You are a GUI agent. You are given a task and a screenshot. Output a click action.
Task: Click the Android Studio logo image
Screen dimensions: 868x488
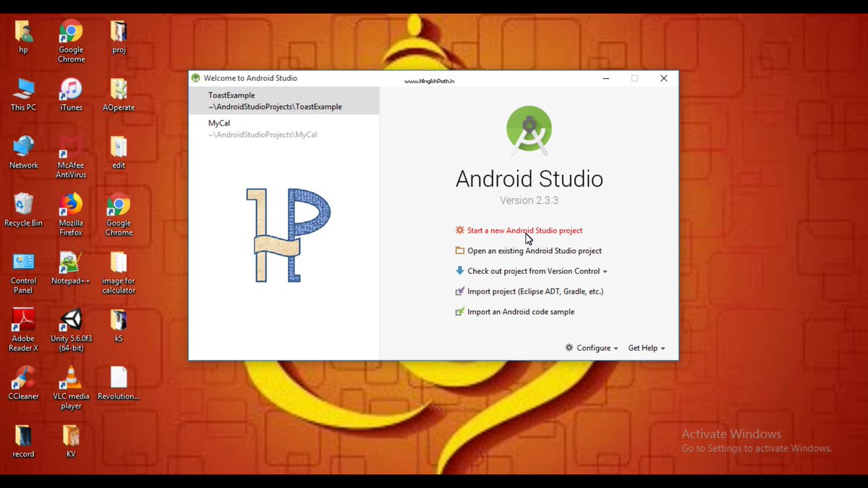(x=529, y=131)
